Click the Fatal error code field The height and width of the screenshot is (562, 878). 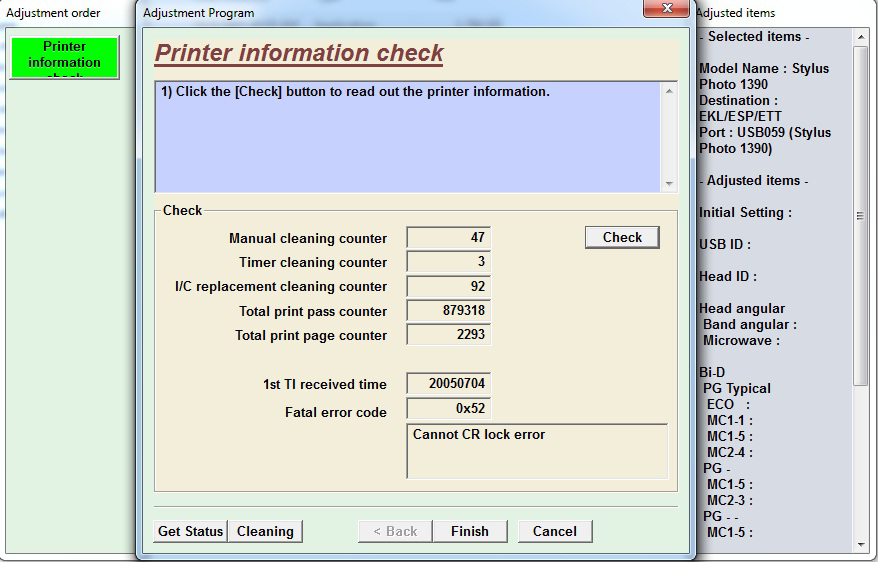448,408
